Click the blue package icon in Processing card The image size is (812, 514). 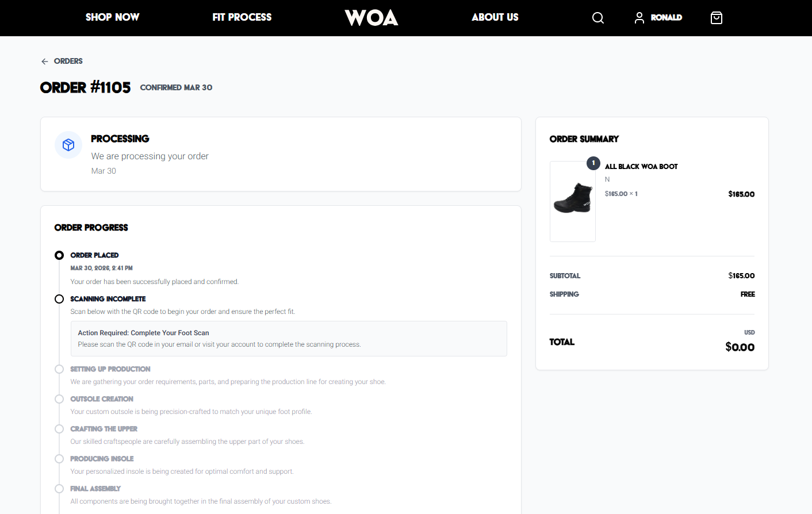(68, 145)
